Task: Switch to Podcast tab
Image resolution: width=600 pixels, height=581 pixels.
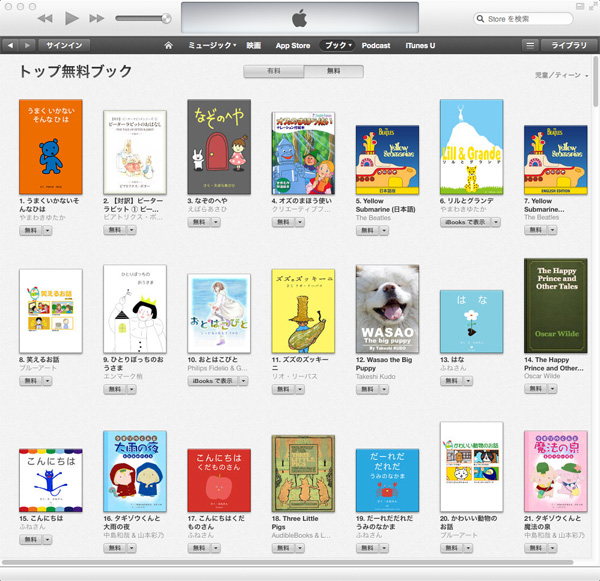Action: click(x=376, y=45)
